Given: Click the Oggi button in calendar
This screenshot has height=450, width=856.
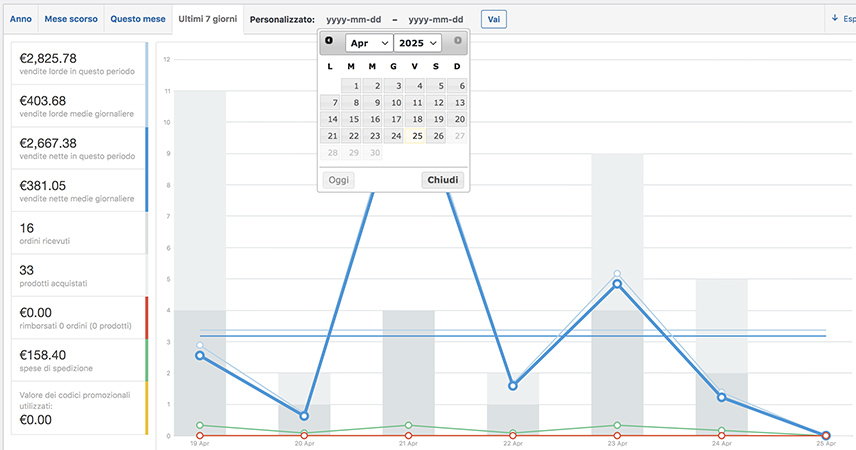Looking at the screenshot, I should click(x=339, y=180).
